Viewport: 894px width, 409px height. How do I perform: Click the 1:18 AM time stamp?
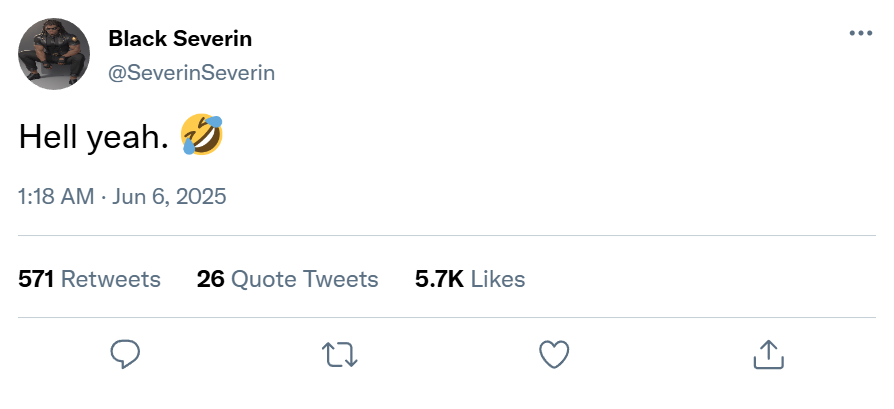(x=56, y=196)
